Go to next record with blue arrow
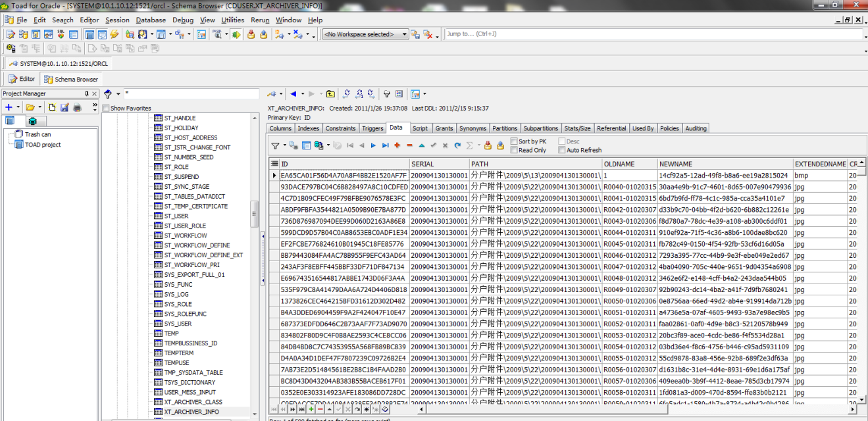The image size is (868, 421). (x=373, y=145)
